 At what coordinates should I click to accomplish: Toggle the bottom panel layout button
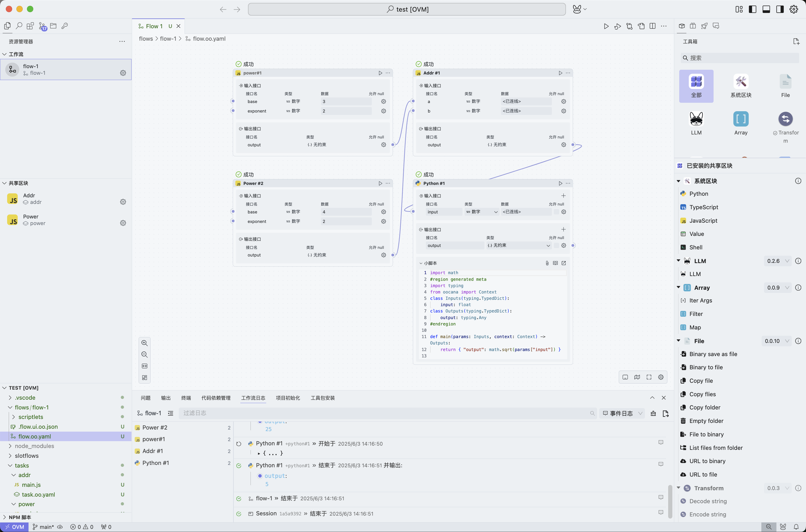766,9
